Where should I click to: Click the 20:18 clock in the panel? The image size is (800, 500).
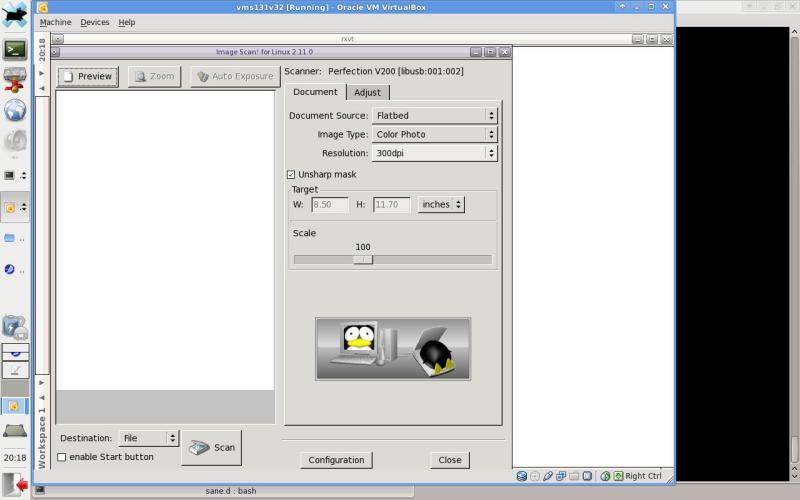(x=15, y=458)
